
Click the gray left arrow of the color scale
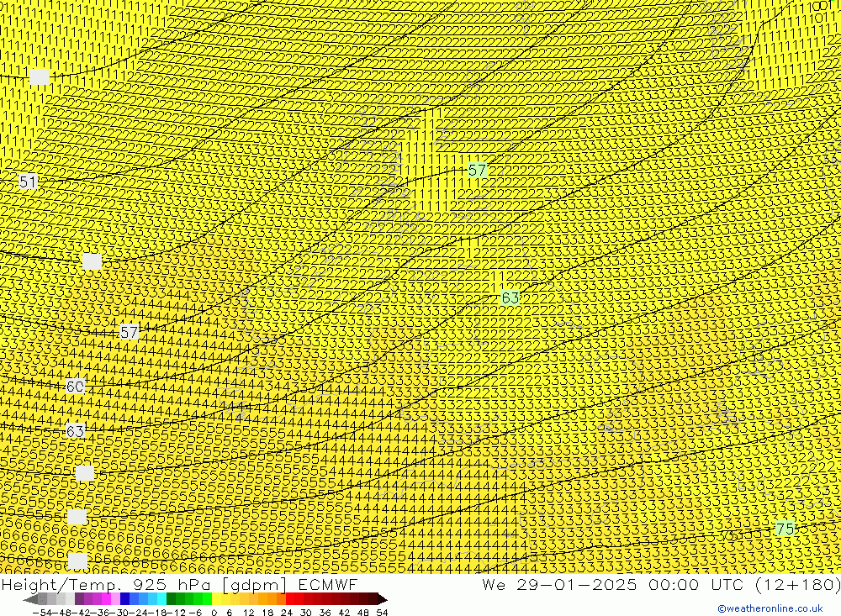tap(30, 599)
